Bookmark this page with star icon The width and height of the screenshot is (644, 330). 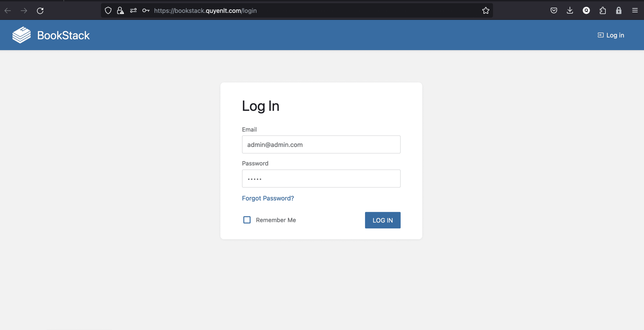click(x=486, y=11)
